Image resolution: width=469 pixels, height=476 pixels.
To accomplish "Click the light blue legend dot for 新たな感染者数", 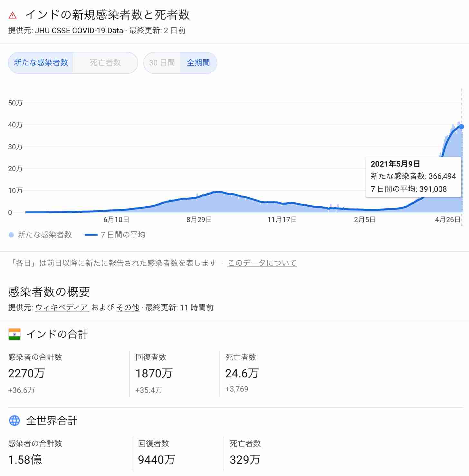I will [x=11, y=235].
